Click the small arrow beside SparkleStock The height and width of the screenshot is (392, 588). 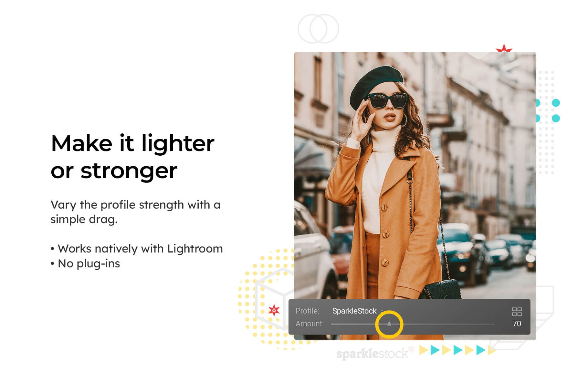coord(382,311)
